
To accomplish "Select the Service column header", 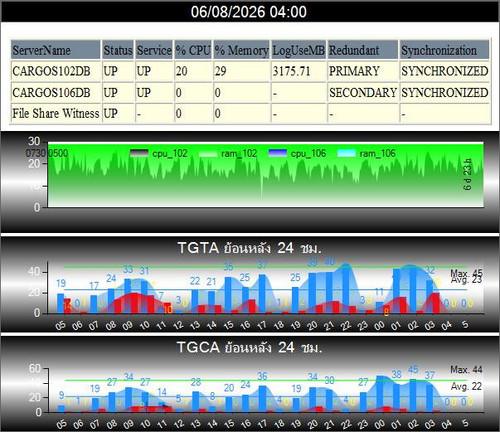I will (x=154, y=50).
